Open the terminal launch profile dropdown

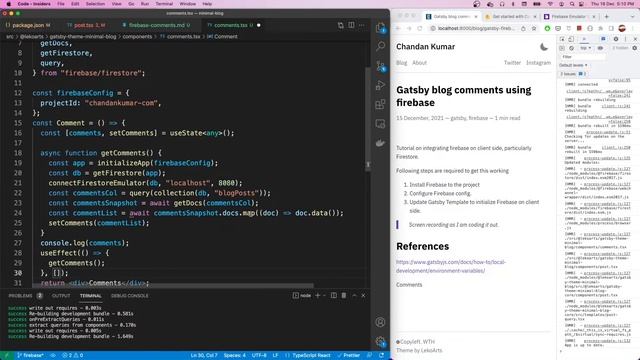pos(324,296)
